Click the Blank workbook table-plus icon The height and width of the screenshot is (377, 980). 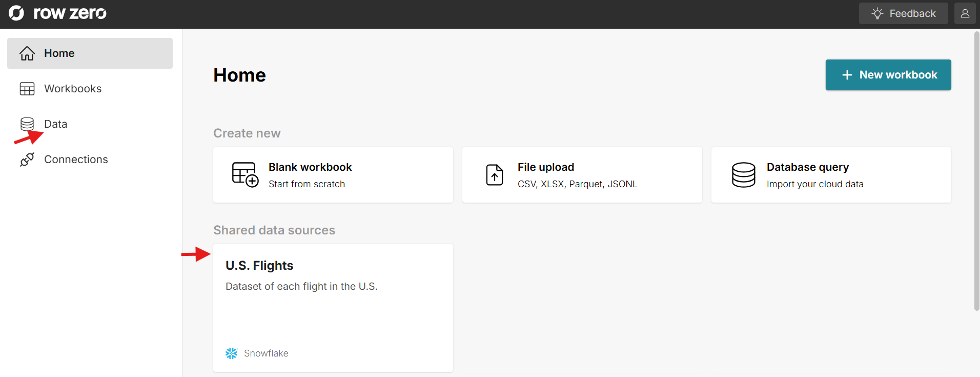[244, 175]
